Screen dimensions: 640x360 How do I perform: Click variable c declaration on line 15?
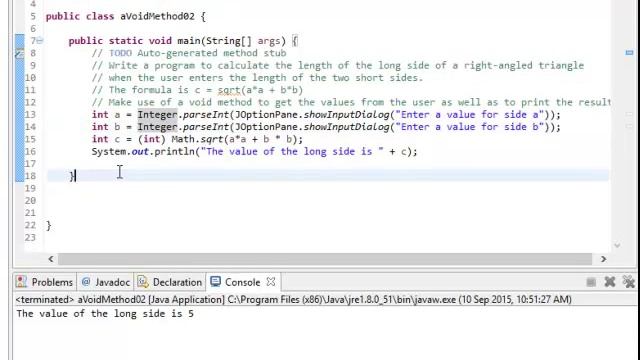coord(117,139)
